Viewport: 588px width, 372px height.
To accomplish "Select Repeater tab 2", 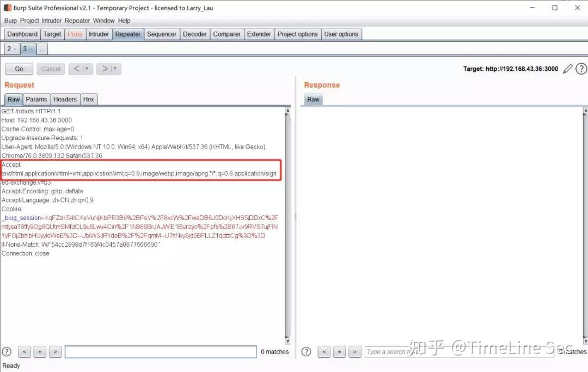I will (10, 48).
